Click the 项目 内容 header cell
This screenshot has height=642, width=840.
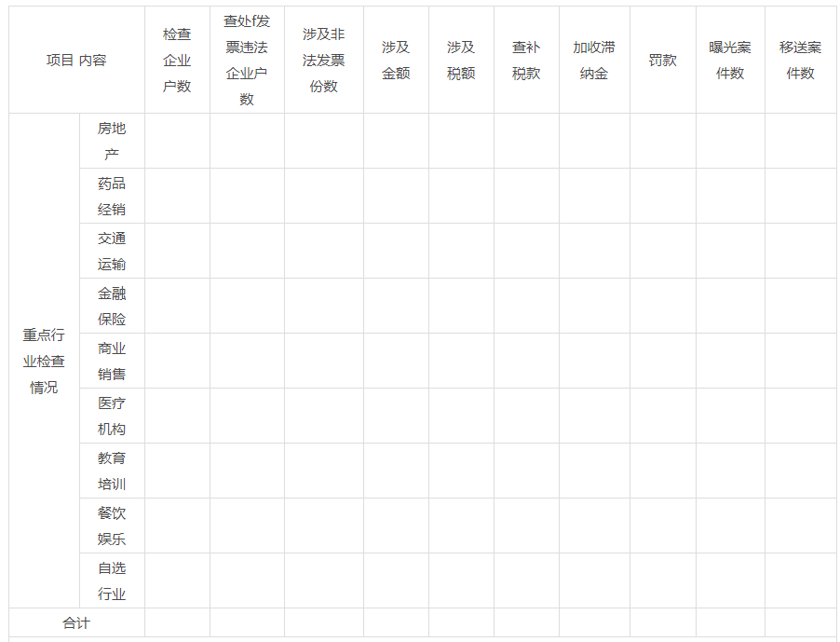pyautogui.click(x=76, y=61)
